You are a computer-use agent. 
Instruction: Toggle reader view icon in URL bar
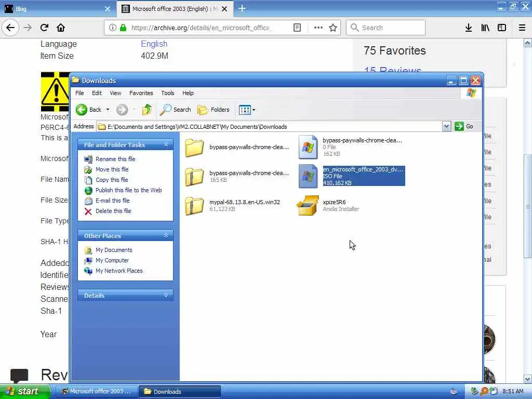[x=297, y=28]
